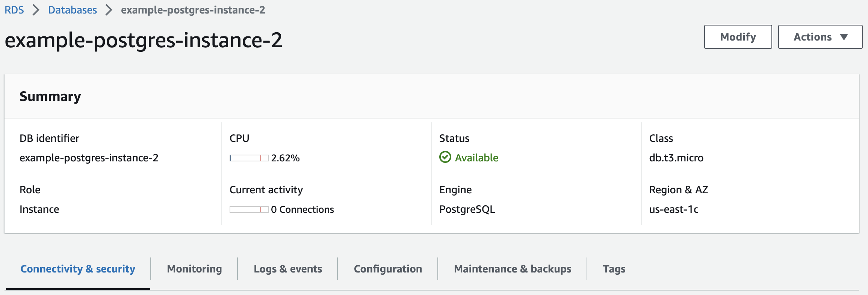Click the 2.62% CPU value
868x295 pixels.
point(285,158)
